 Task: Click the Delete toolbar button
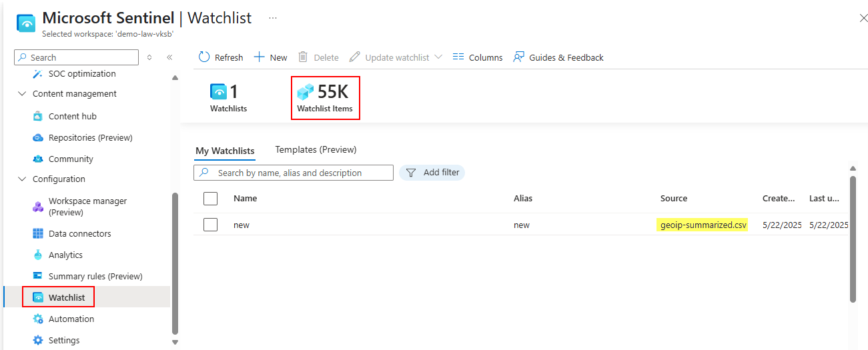[318, 57]
